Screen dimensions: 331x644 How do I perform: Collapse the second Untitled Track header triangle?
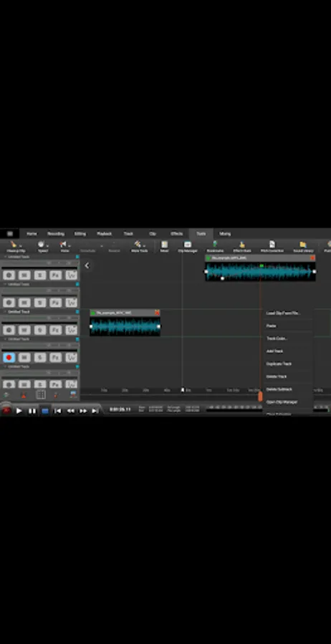5,284
